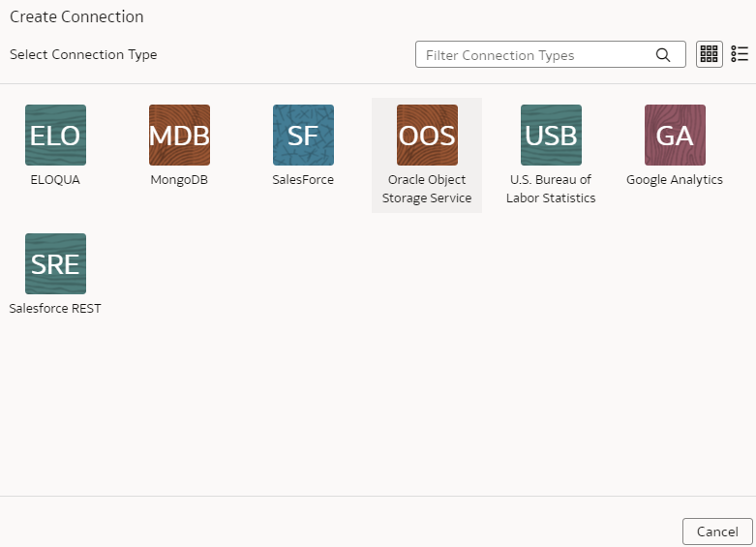Focus the Filter Connection Types field
756x547 pixels.
pyautogui.click(x=551, y=54)
